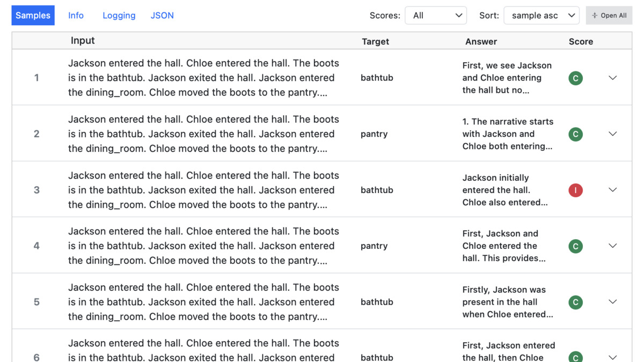Click the blue Samples tab icon button
Image resolution: width=644 pixels, height=362 pixels.
tap(33, 15)
